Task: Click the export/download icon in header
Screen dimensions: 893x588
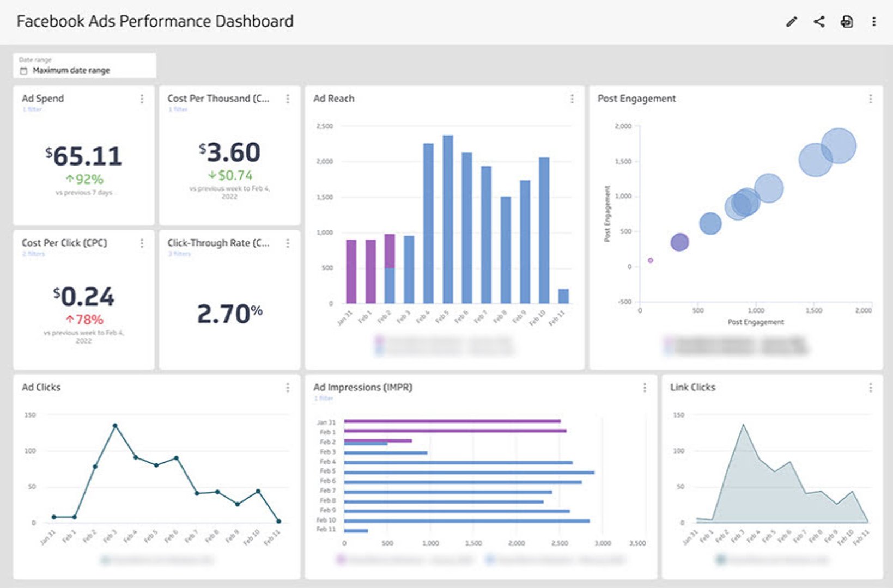Action: pyautogui.click(x=847, y=22)
